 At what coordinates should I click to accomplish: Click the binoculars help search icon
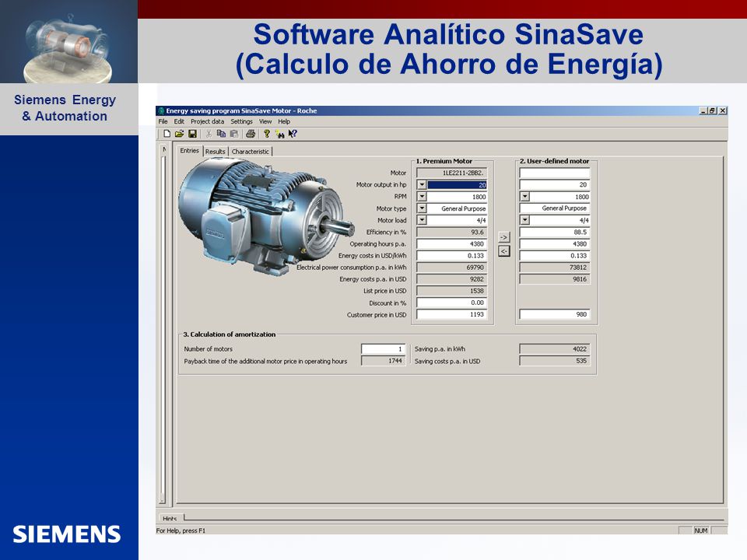tap(279, 135)
